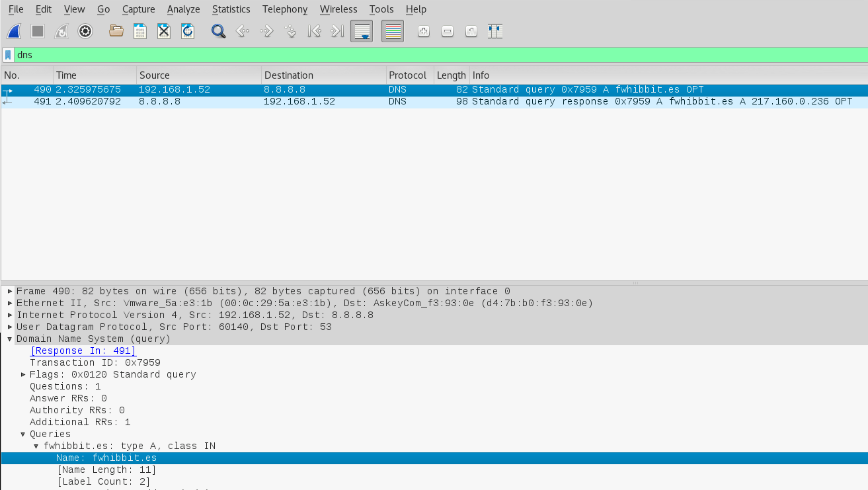Expand the Frame 490 details row

coord(10,292)
